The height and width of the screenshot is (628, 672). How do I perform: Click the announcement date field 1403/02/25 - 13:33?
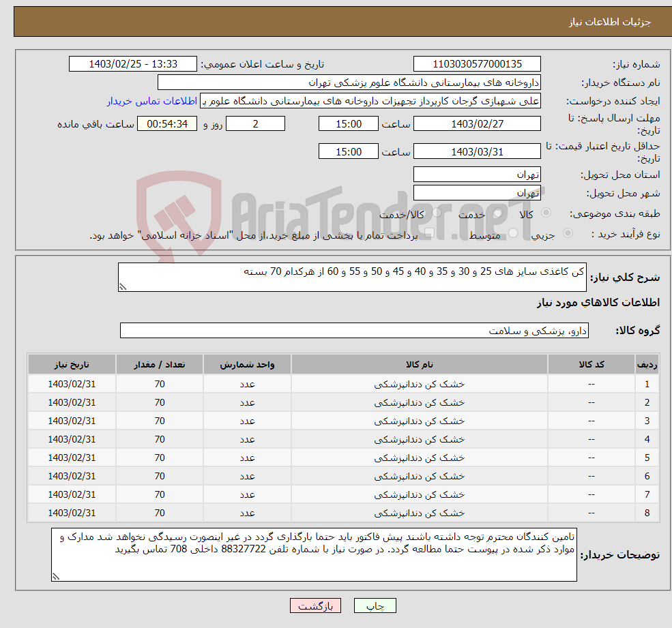[x=133, y=64]
